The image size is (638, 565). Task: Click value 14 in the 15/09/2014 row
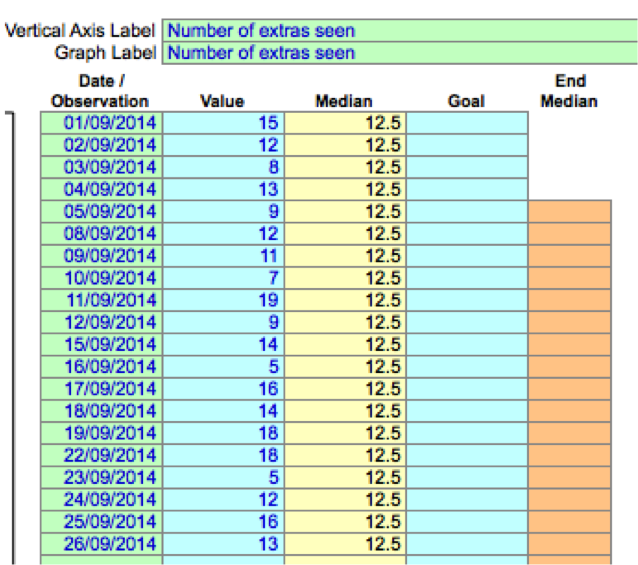pos(223,345)
